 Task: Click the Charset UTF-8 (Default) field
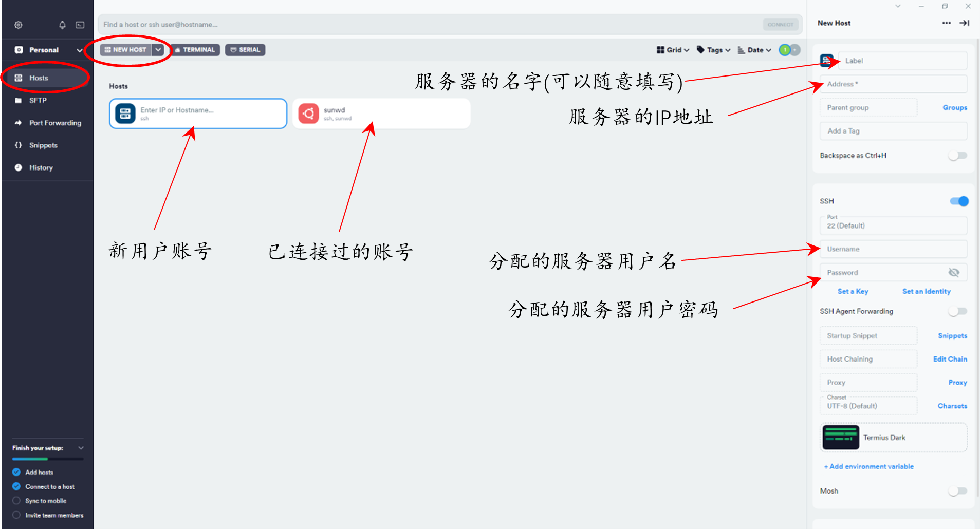point(868,406)
